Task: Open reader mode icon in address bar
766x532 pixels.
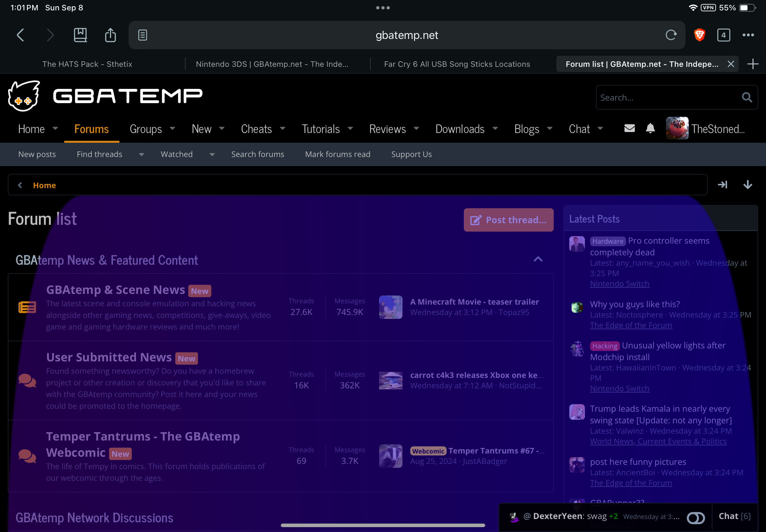Action: pyautogui.click(x=143, y=35)
